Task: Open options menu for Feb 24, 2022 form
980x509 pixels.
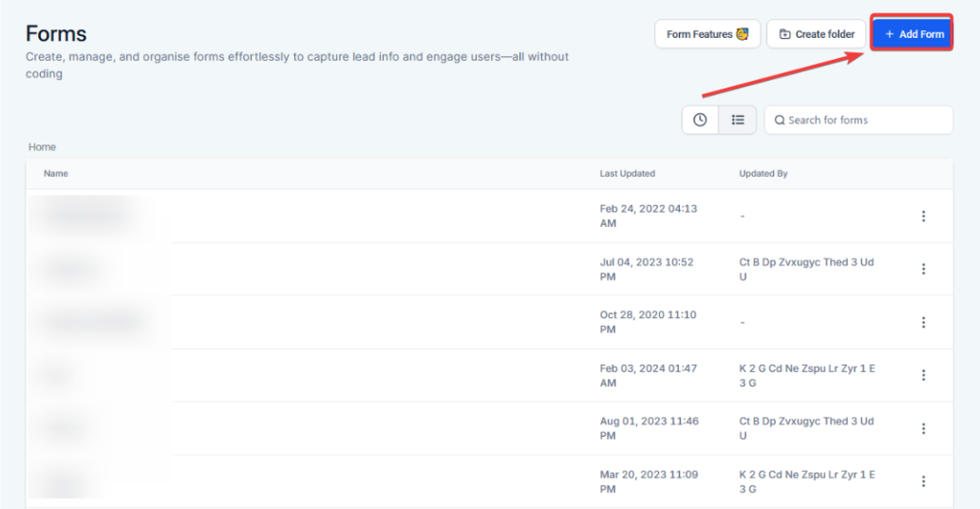Action: pos(923,217)
